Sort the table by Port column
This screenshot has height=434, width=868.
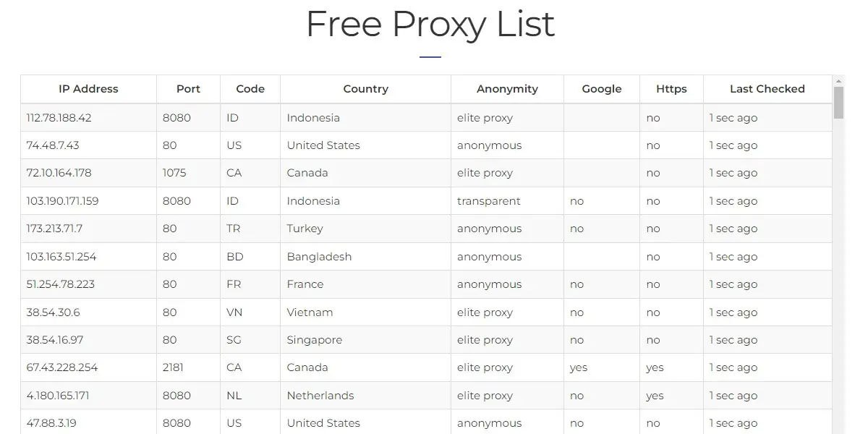188,88
